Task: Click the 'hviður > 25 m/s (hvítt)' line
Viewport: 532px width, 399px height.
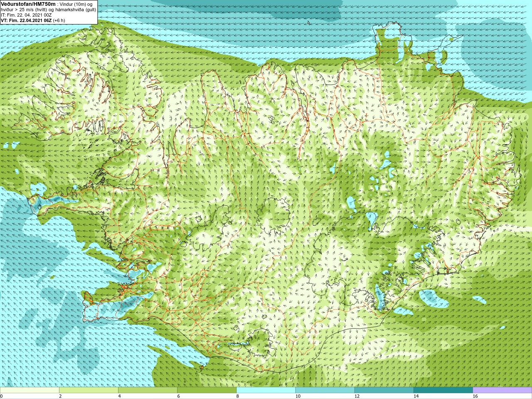Action: point(25,10)
